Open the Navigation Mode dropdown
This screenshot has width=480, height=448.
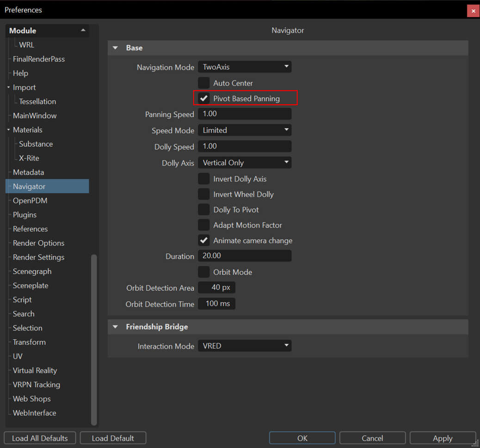(x=245, y=66)
